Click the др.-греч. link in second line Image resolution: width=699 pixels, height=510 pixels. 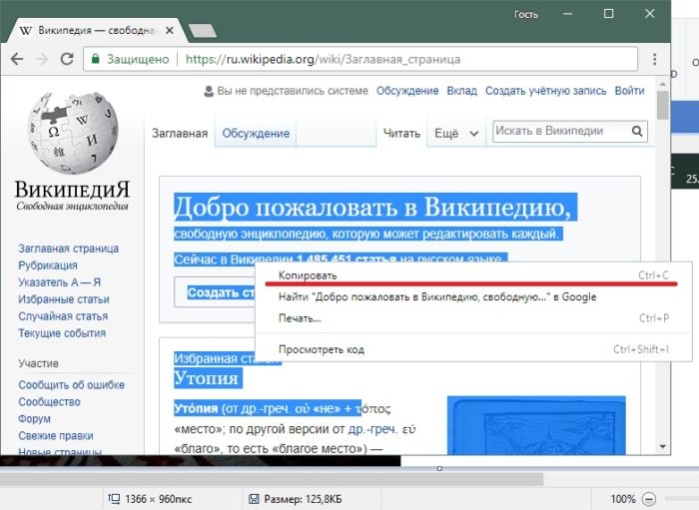(x=372, y=429)
